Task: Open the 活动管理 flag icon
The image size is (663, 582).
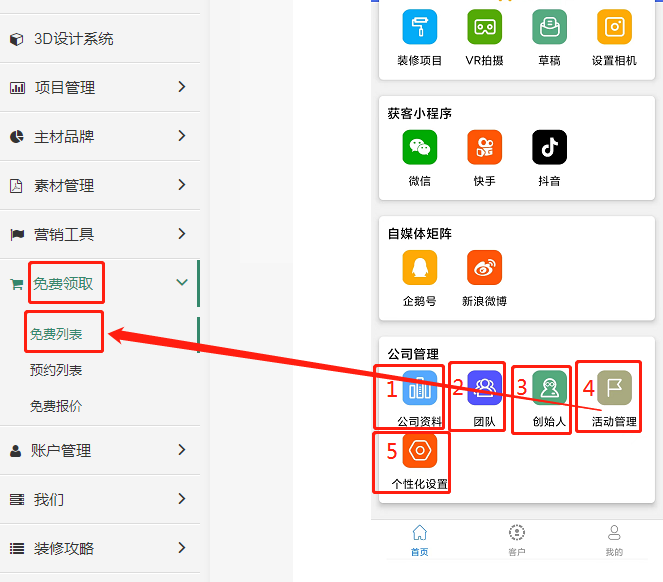Action: [x=614, y=388]
